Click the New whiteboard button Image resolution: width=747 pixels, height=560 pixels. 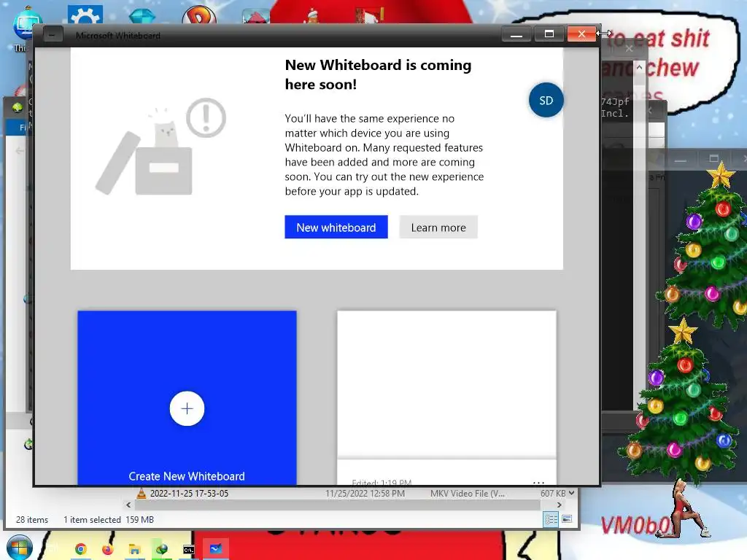pyautogui.click(x=336, y=227)
